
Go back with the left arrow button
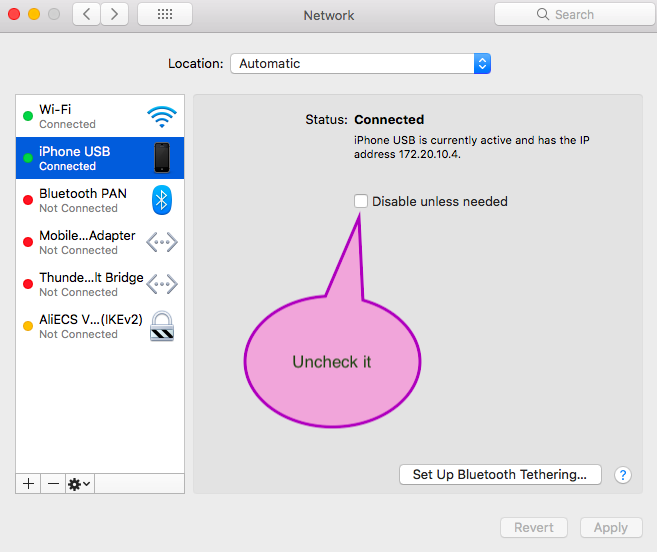point(87,15)
